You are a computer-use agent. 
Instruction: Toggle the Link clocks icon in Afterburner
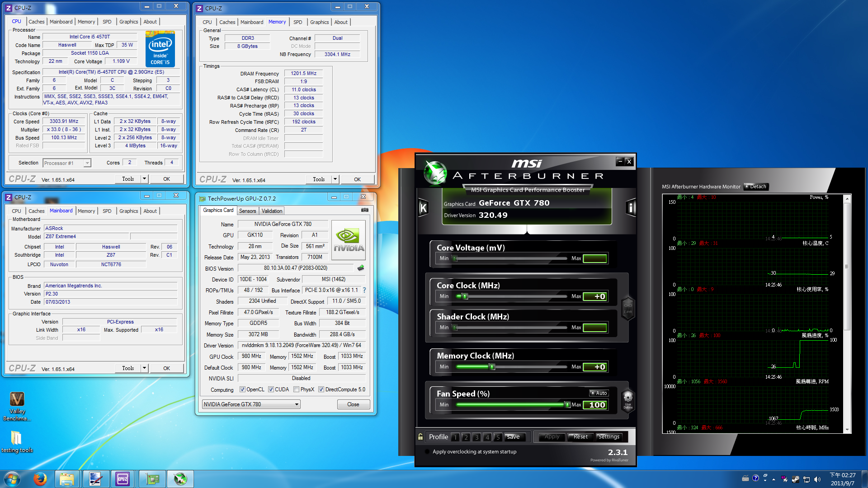pos(628,308)
